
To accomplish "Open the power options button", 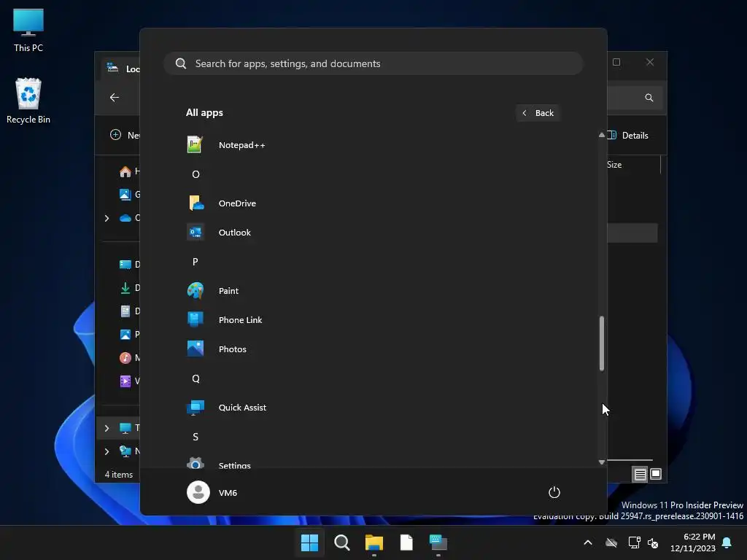I will pyautogui.click(x=554, y=492).
